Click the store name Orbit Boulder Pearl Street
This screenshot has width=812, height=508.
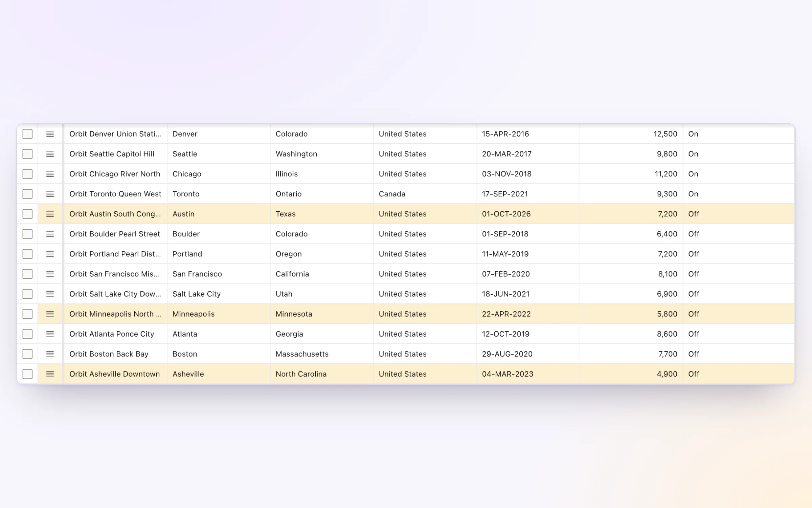click(115, 234)
